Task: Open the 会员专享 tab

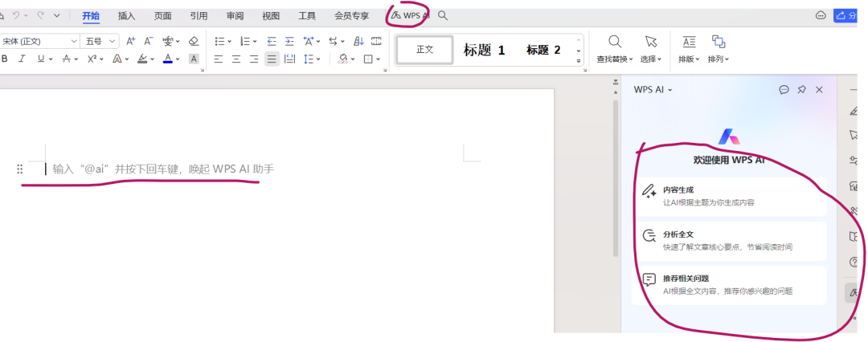Action: [351, 15]
